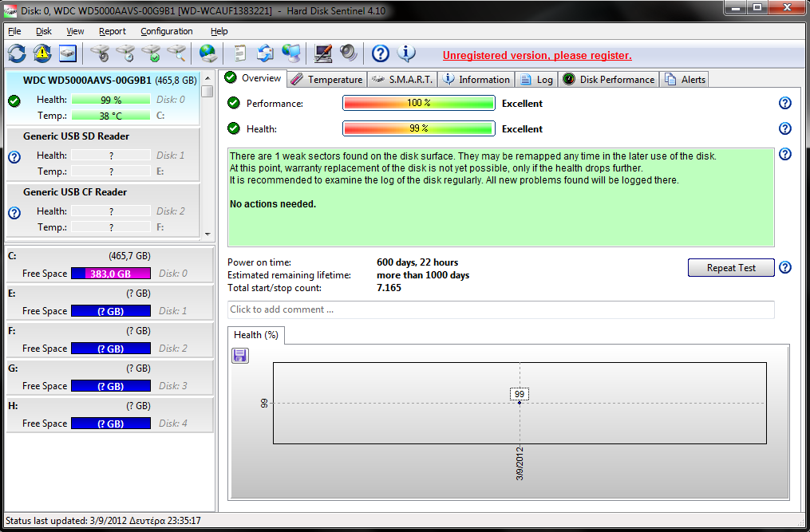Image resolution: width=810 pixels, height=532 pixels.
Task: Open the Configuration menu
Action: tap(166, 31)
